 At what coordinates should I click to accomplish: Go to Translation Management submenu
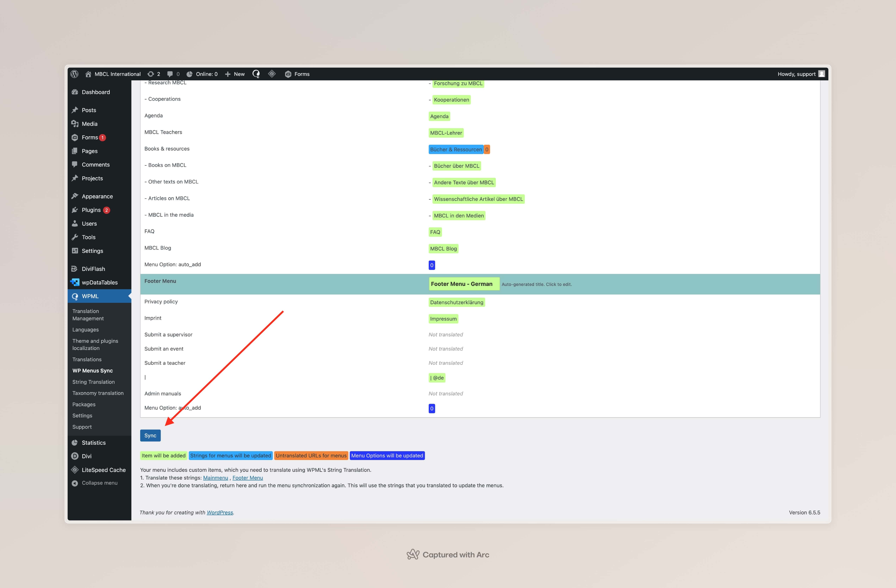point(88,315)
